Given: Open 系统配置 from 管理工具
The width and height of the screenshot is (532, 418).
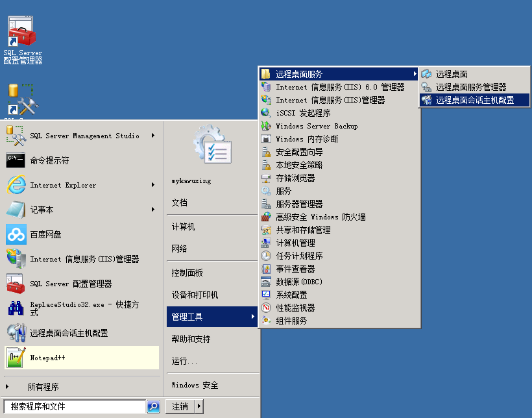Looking at the screenshot, I should 339,295.
